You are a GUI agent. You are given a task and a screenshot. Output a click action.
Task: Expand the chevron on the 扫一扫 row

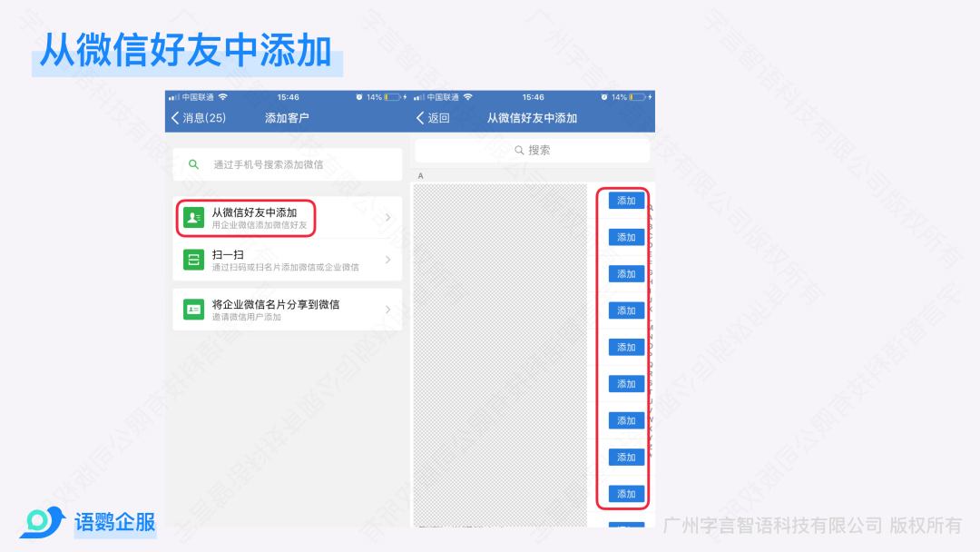(x=387, y=261)
